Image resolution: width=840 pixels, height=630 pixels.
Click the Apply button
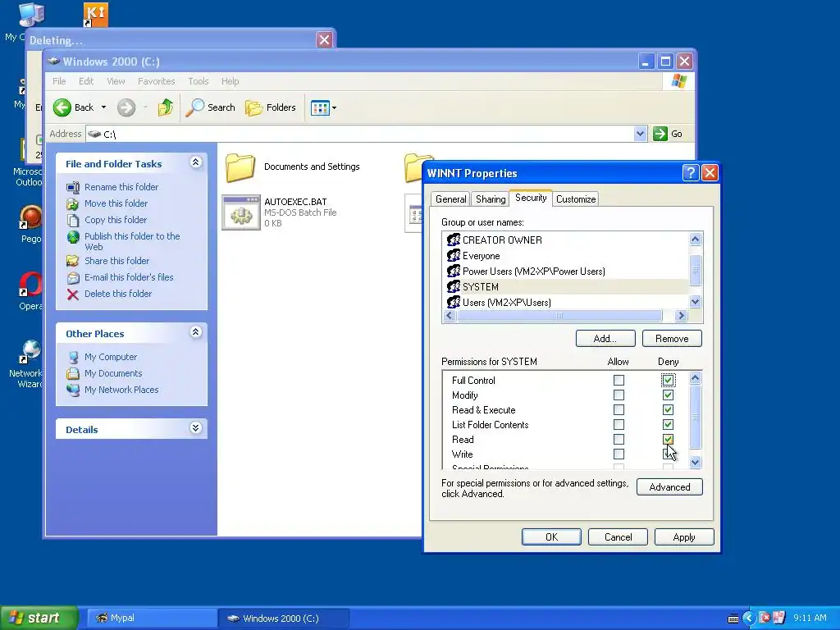click(x=684, y=537)
